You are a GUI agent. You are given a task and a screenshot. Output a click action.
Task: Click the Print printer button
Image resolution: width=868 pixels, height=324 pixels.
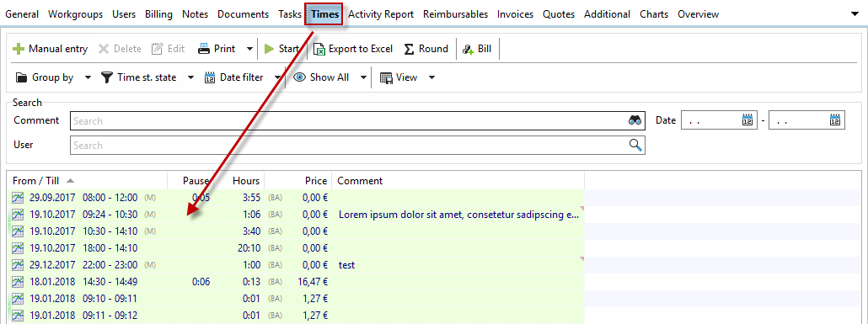coord(217,49)
